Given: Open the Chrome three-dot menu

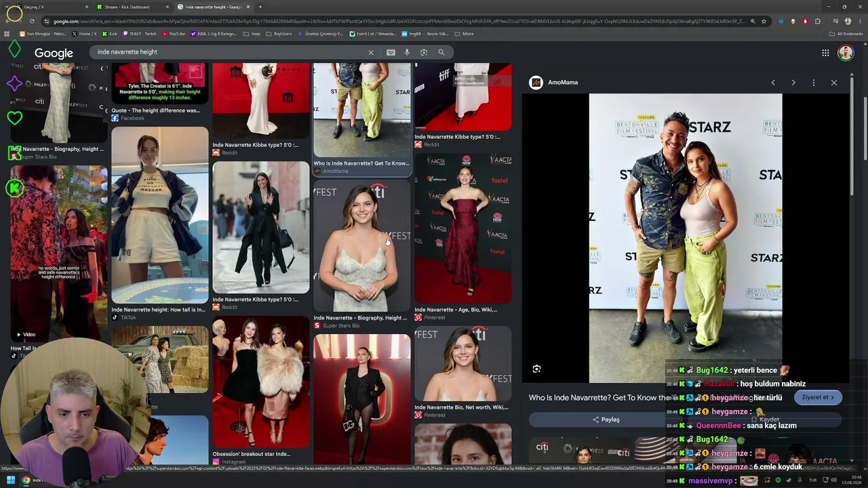Looking at the screenshot, I should click(860, 21).
